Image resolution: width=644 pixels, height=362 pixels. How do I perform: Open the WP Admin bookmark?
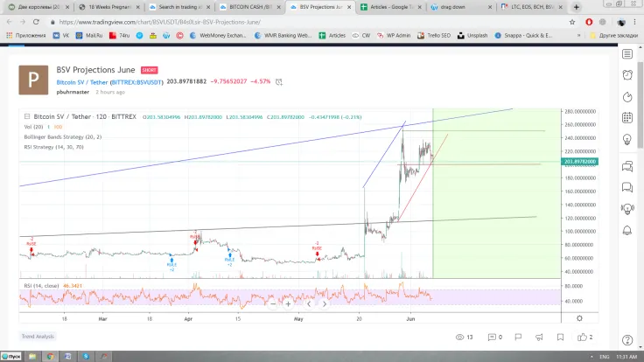[394, 36]
